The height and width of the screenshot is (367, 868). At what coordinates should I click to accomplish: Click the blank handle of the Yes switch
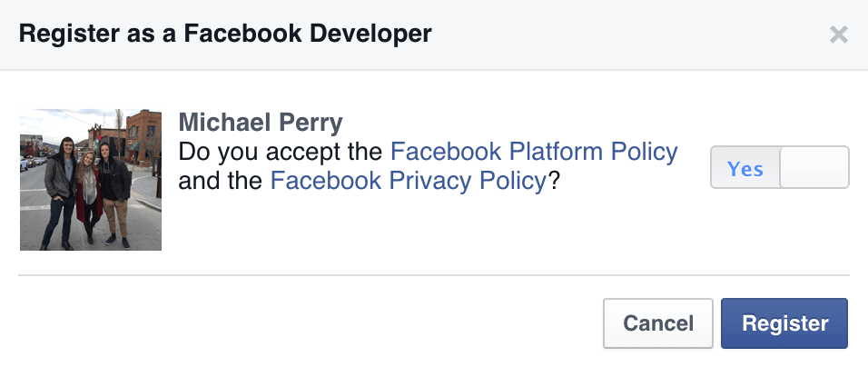(x=814, y=167)
